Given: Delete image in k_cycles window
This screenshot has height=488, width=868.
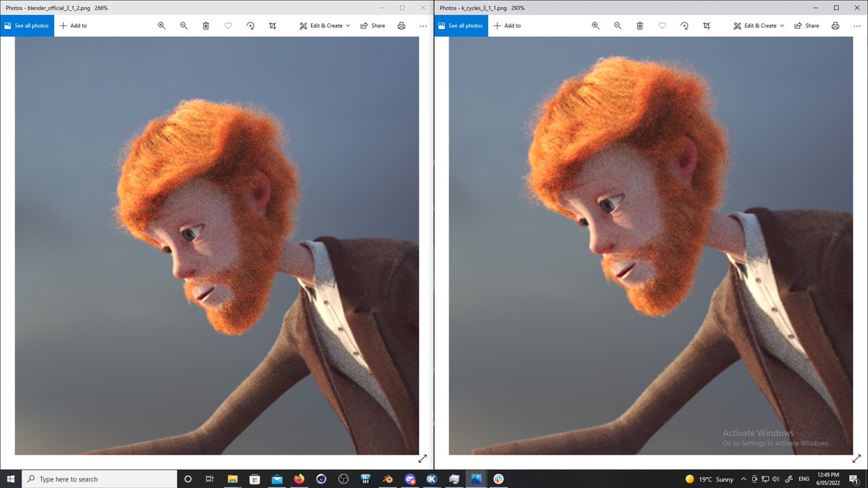Looking at the screenshot, I should (640, 25).
